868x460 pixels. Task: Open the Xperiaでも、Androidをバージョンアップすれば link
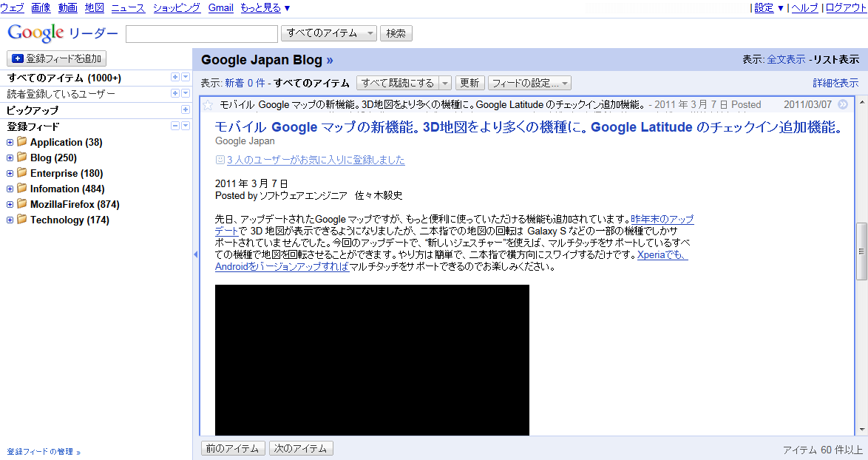pos(282,266)
